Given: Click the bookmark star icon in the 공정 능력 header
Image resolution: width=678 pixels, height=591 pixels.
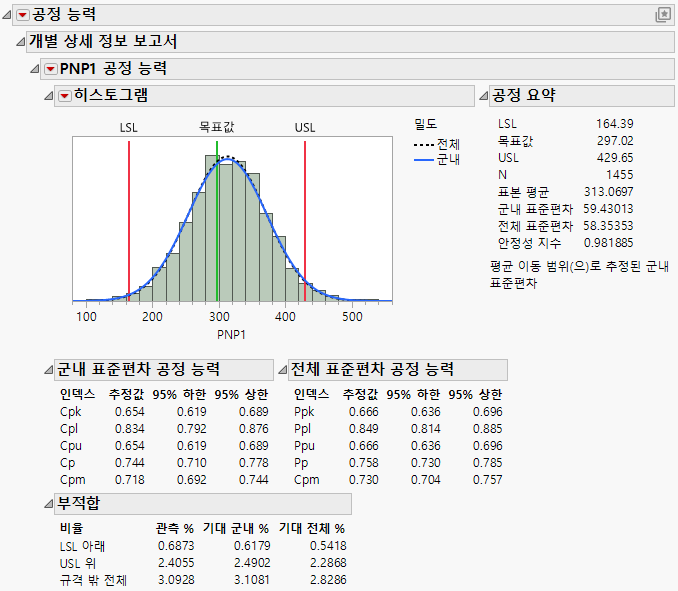Looking at the screenshot, I should click(x=663, y=15).
